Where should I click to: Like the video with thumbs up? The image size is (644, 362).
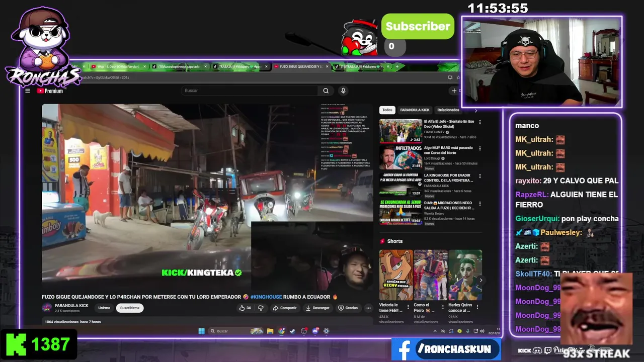245,308
